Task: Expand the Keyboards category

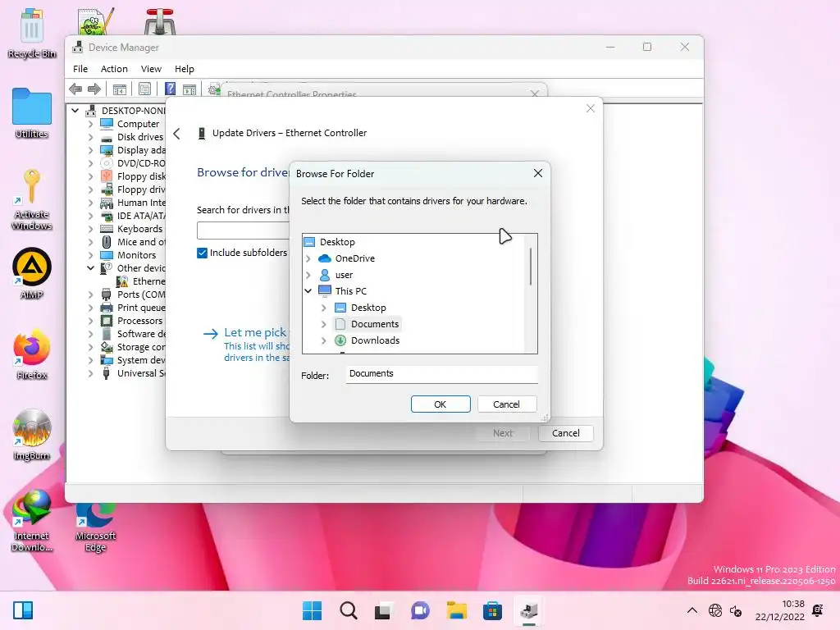Action: (90, 230)
